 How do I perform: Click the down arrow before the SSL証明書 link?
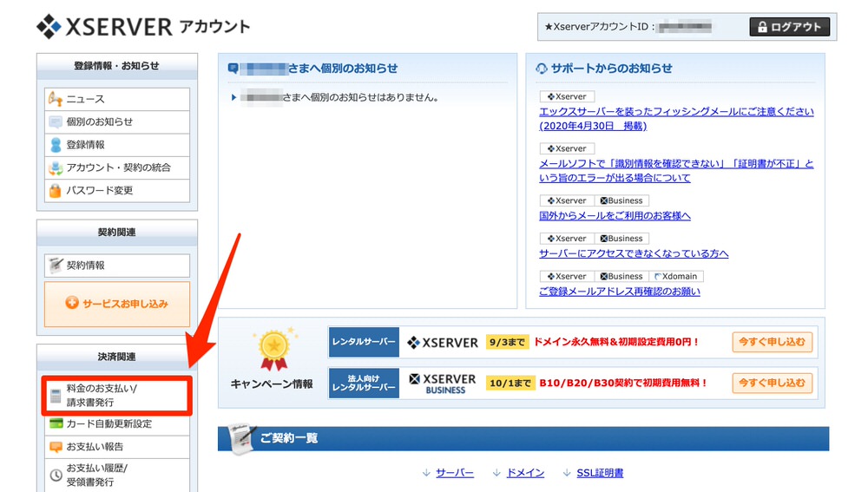(566, 473)
